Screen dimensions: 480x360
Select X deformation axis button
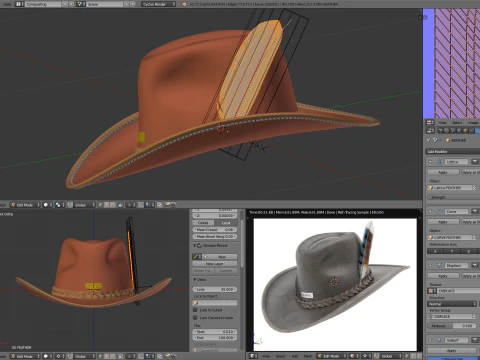[x=435, y=251]
